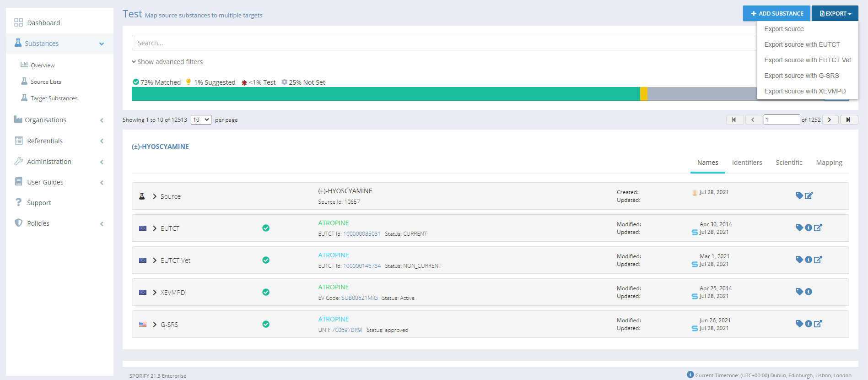Screen dimensions: 868x380
Task: Click the info icon in the XEVMPD row
Action: pyautogui.click(x=809, y=292)
